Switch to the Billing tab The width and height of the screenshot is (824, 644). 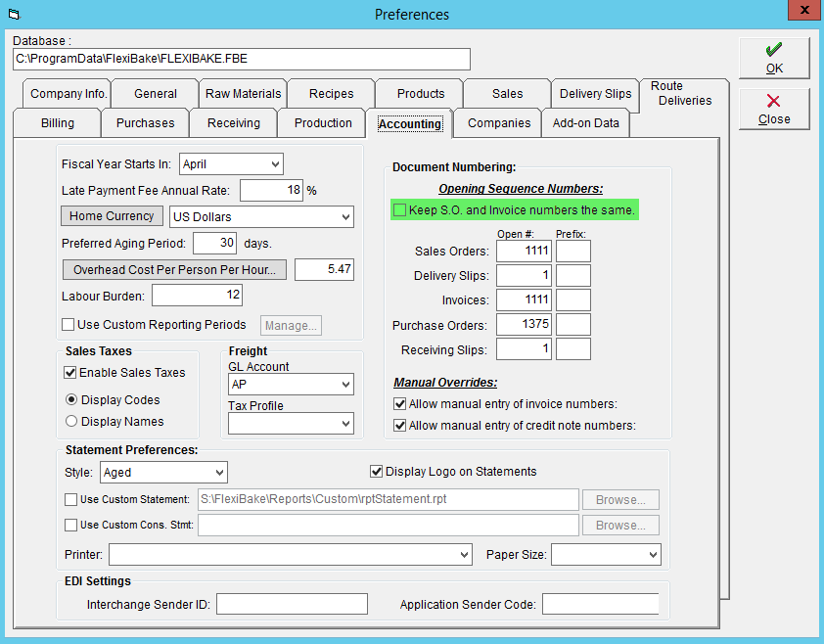[58, 123]
